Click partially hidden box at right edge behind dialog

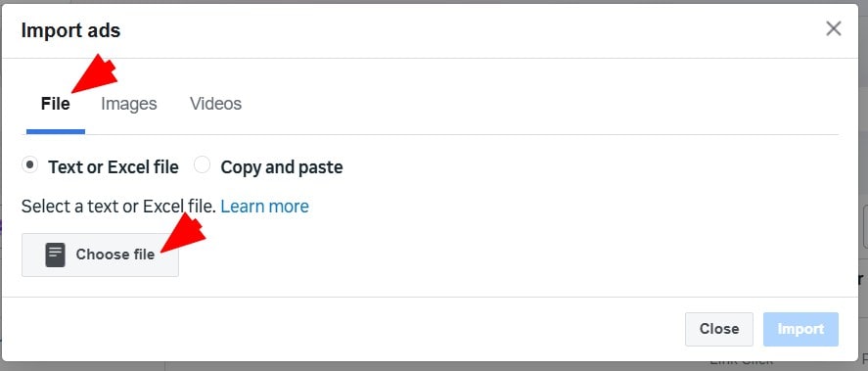865,227
